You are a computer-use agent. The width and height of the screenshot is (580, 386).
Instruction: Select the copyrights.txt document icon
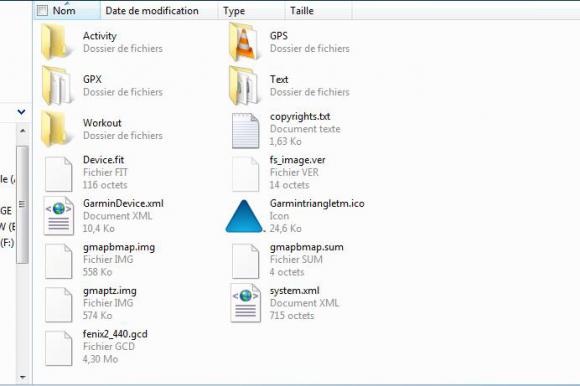[x=245, y=131]
